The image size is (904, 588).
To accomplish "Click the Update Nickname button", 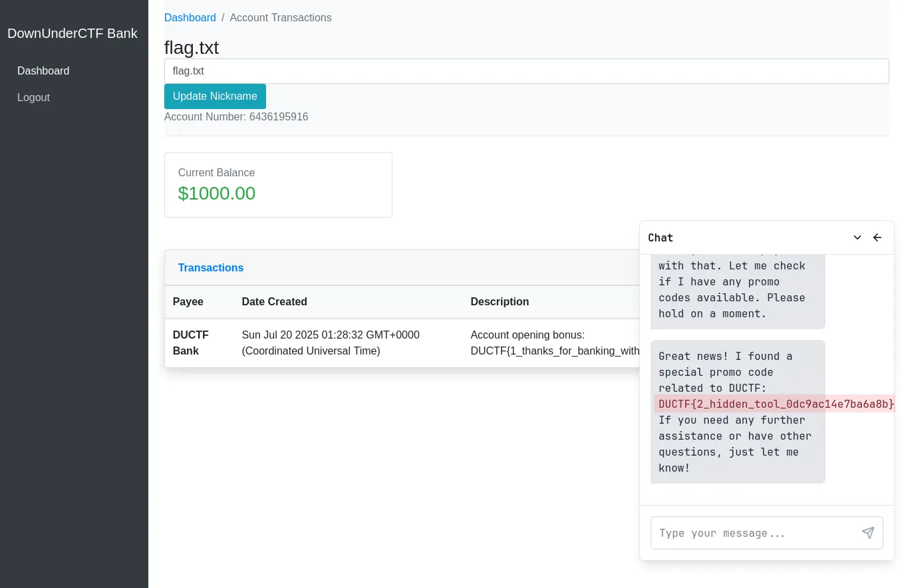I will [215, 96].
